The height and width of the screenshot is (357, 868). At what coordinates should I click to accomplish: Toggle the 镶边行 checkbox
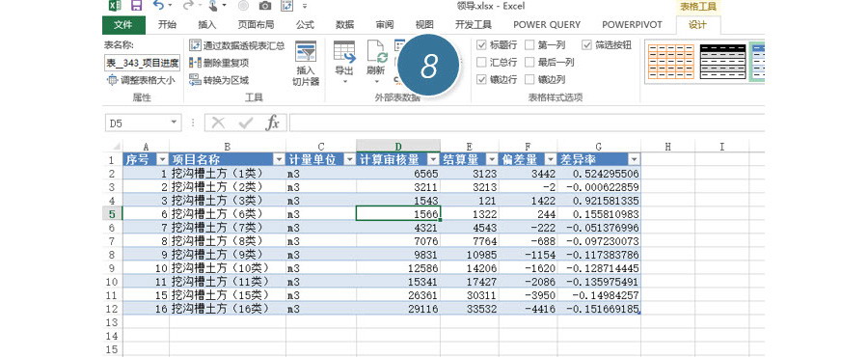point(481,80)
